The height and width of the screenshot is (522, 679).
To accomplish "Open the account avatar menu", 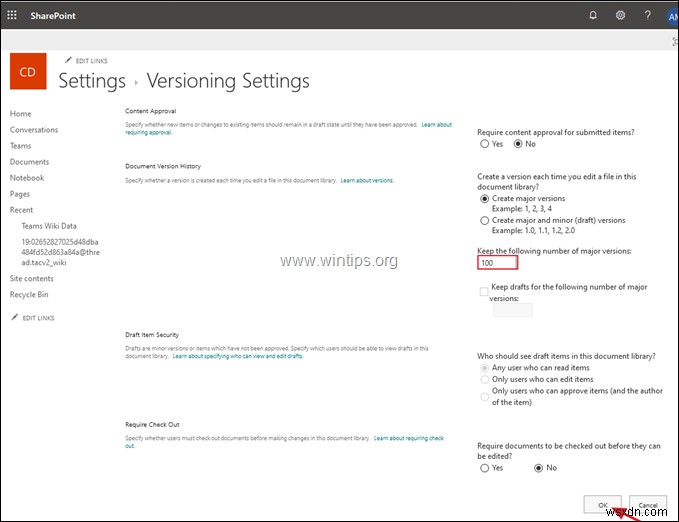I will [x=672, y=16].
